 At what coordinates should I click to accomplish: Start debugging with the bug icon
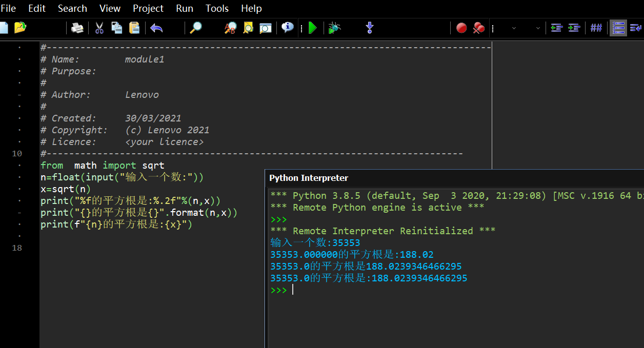[x=334, y=28]
